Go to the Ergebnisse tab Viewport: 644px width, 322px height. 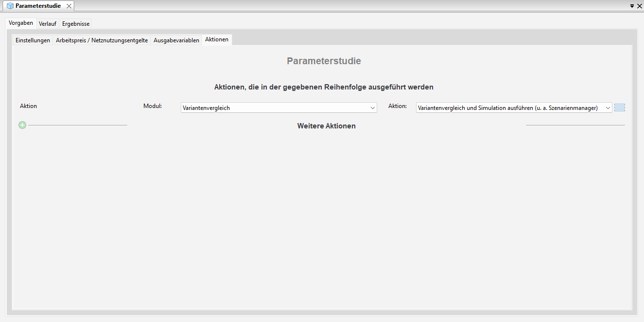point(76,24)
